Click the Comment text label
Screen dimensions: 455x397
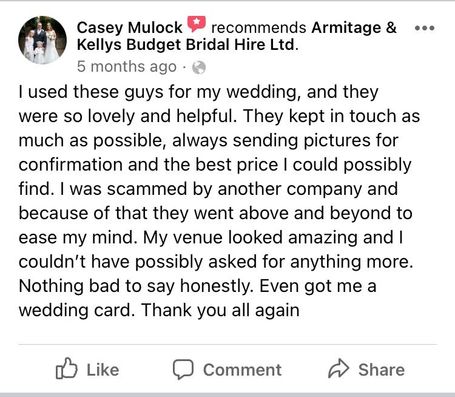click(242, 370)
